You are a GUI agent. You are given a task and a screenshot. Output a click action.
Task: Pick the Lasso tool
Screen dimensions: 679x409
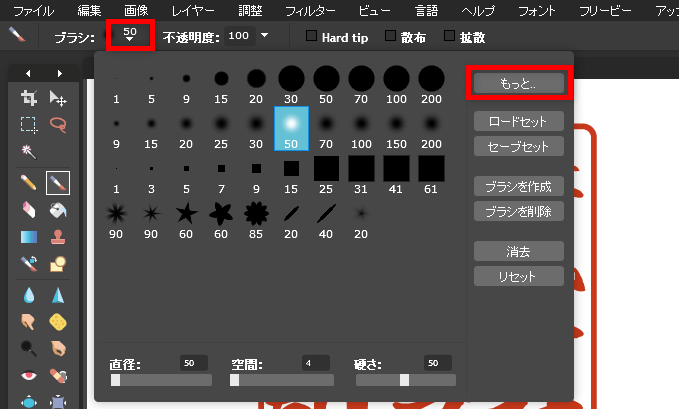[58, 125]
